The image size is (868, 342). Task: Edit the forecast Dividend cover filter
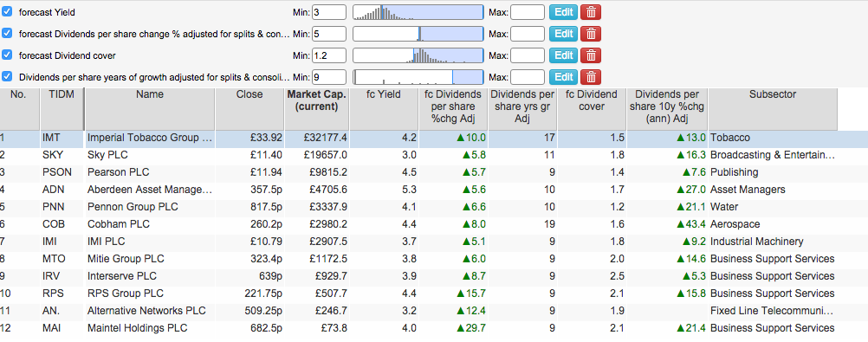(563, 55)
